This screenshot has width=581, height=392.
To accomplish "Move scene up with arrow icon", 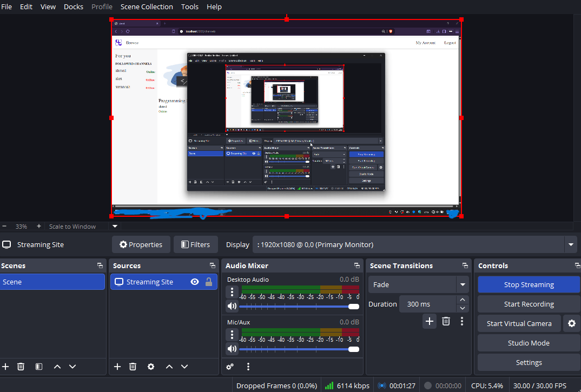I will click(57, 367).
